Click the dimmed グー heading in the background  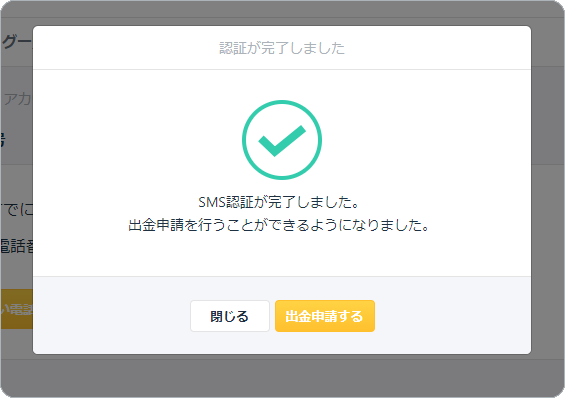(17, 42)
